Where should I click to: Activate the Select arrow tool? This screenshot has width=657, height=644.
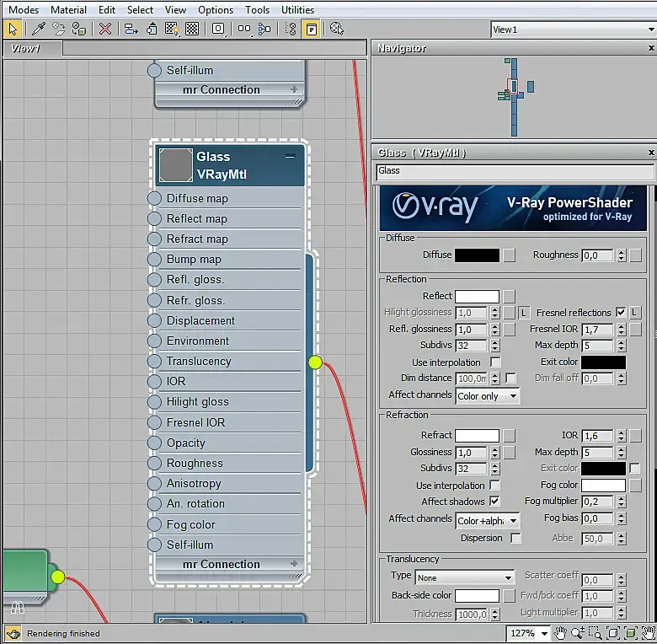(13, 29)
